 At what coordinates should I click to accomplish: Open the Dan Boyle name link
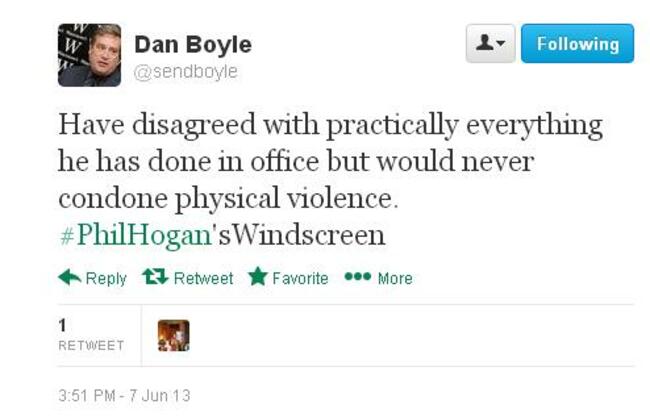tap(193, 44)
